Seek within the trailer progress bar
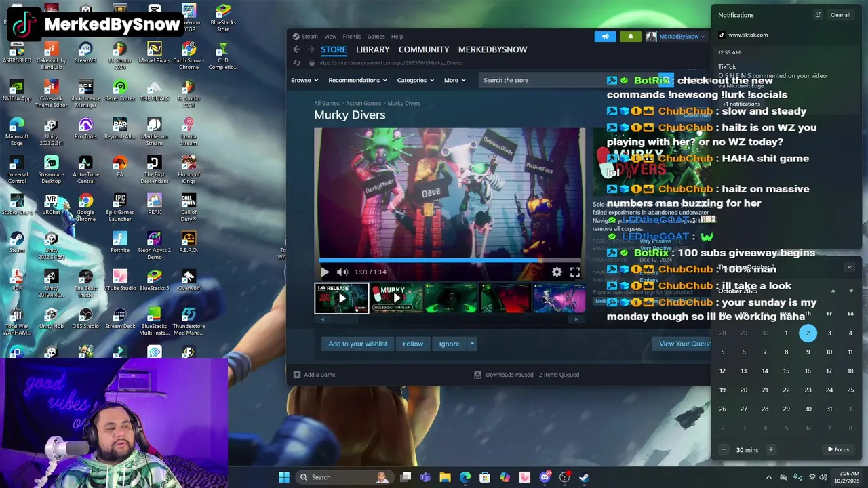Screen dimensions: 868x488 (450, 260)
